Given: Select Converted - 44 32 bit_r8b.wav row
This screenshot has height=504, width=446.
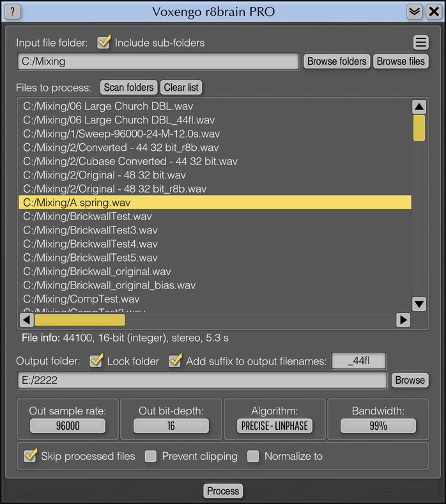Looking at the screenshot, I should click(215, 148).
